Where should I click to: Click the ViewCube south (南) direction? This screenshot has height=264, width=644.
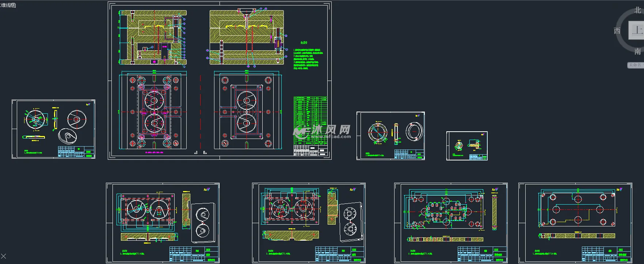coord(638,51)
